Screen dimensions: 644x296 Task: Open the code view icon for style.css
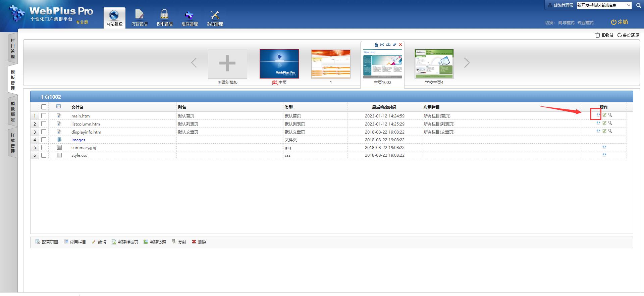[604, 155]
